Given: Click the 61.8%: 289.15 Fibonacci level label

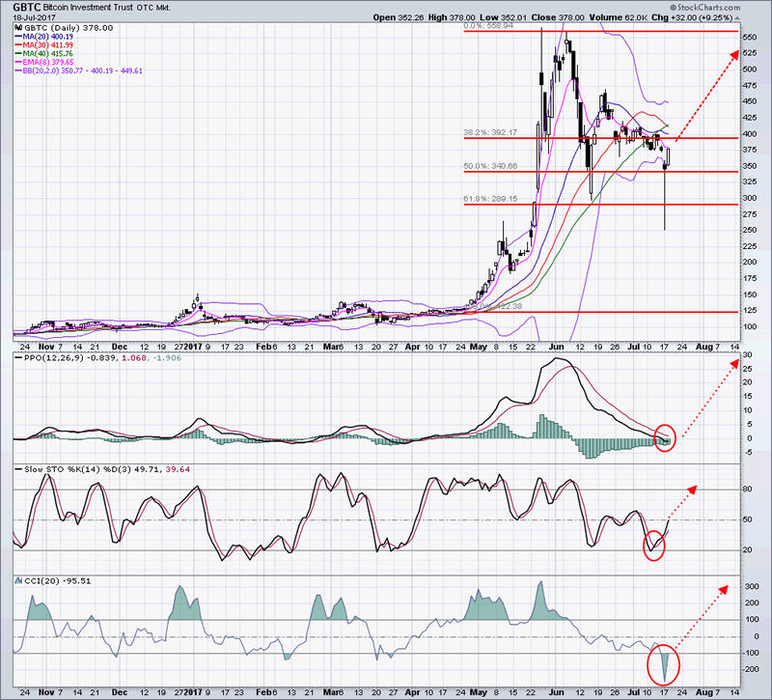Looking at the screenshot, I should [492, 199].
